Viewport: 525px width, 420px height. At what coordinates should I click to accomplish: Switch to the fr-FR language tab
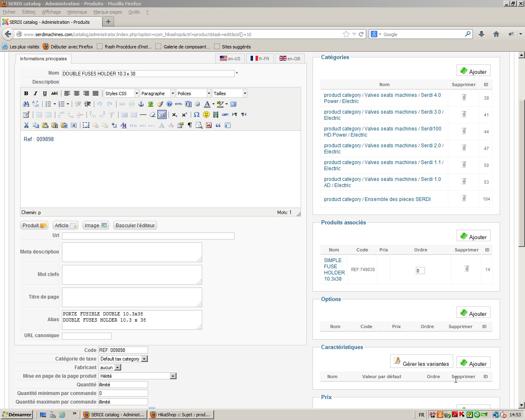pos(260,58)
